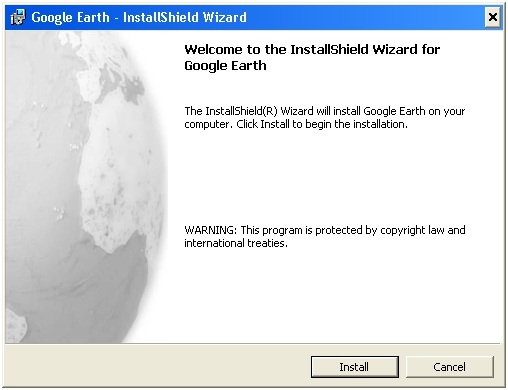Click the "computer. Click Install to begin" sentence

(296, 124)
